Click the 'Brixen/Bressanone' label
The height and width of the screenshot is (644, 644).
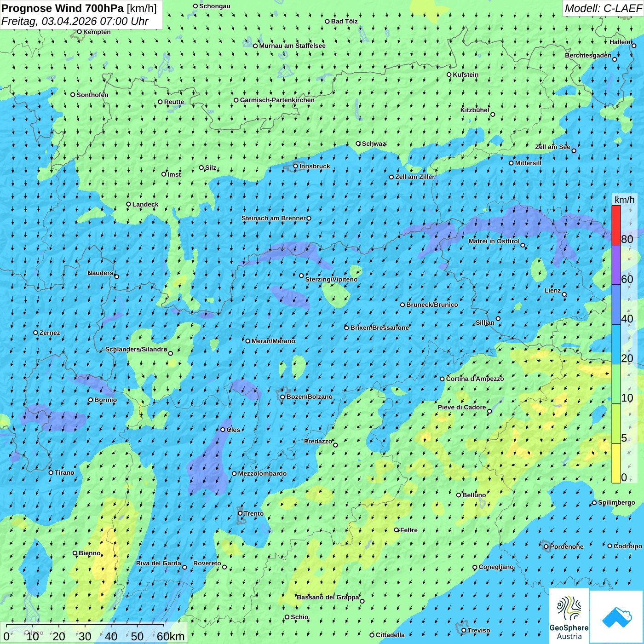(x=380, y=328)
